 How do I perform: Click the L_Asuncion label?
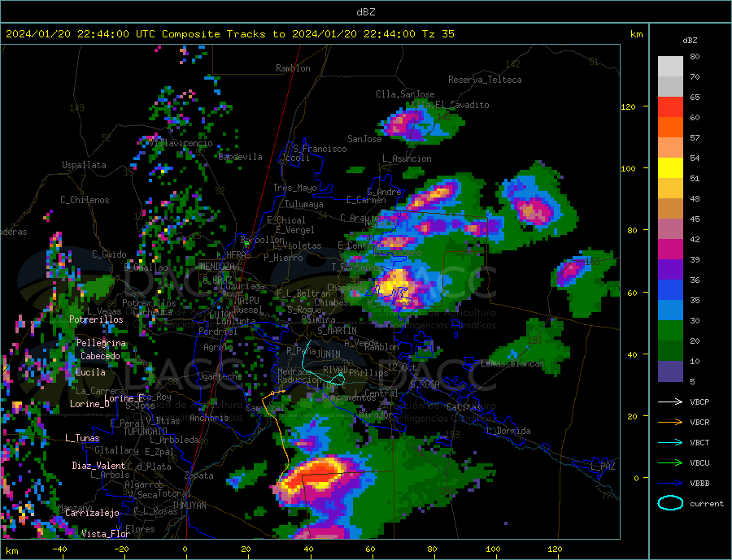coord(407,158)
